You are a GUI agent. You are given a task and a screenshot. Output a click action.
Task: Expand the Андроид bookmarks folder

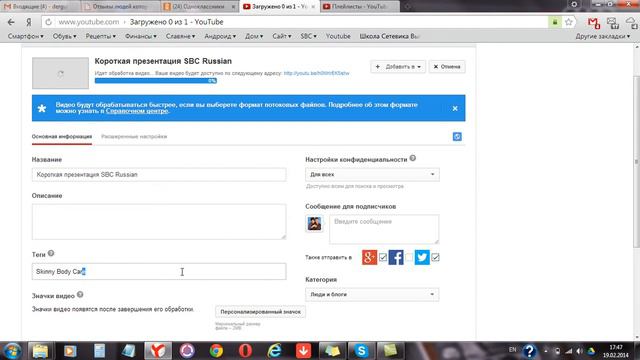point(220,36)
